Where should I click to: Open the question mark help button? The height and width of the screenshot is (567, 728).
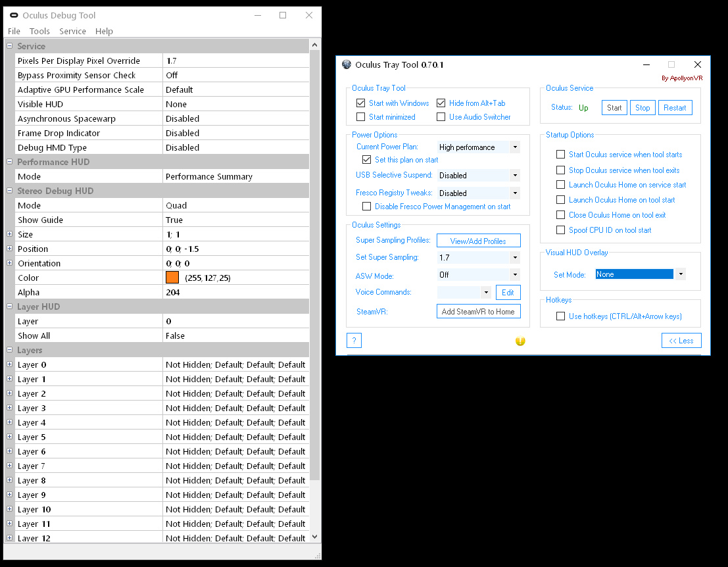pos(354,340)
